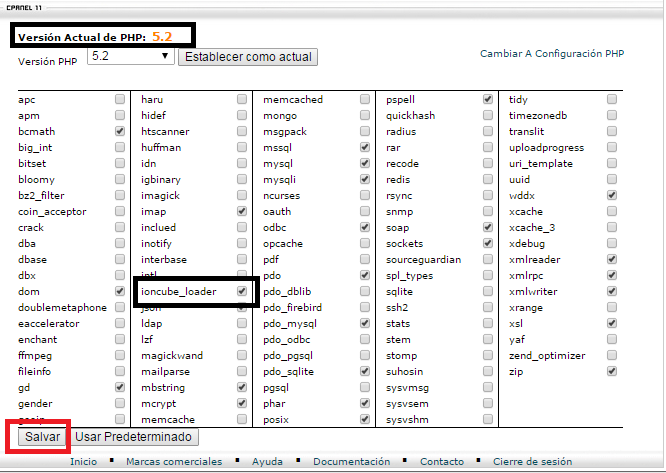Viewport: 666px width, 473px height.
Task: Enable the opcache checkbox
Action: [x=364, y=243]
